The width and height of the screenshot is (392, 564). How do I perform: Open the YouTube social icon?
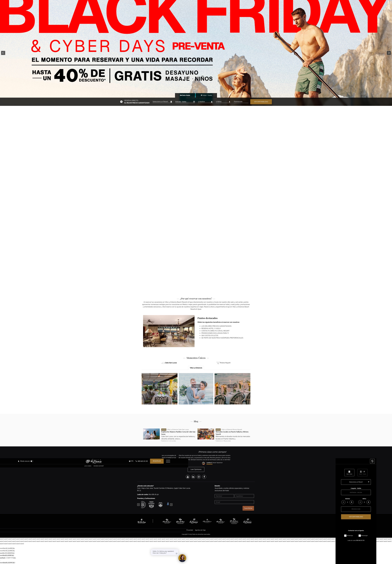pos(188,477)
